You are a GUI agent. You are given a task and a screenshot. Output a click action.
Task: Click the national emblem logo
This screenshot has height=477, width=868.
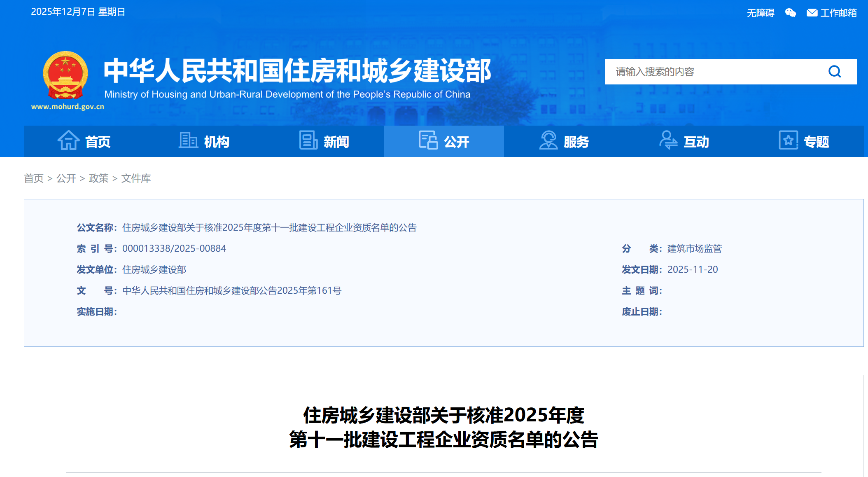click(66, 74)
